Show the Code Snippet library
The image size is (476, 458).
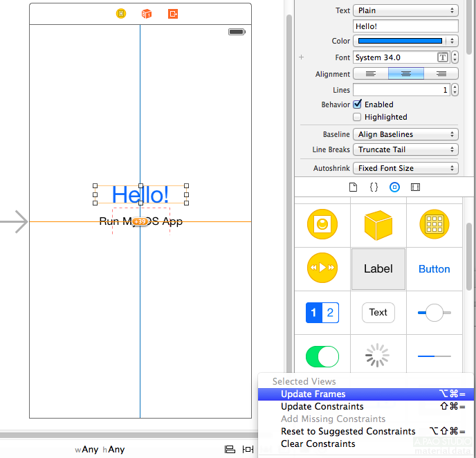coord(374,187)
